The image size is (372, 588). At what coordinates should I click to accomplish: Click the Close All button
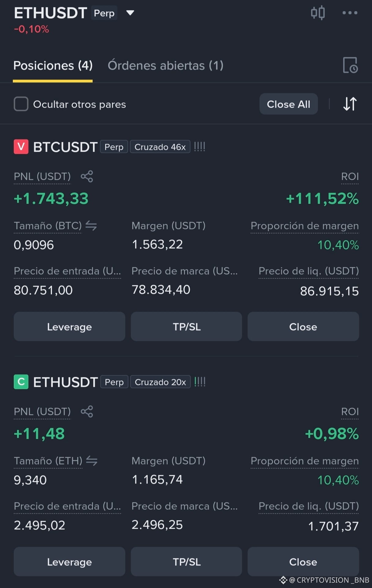[x=289, y=104]
